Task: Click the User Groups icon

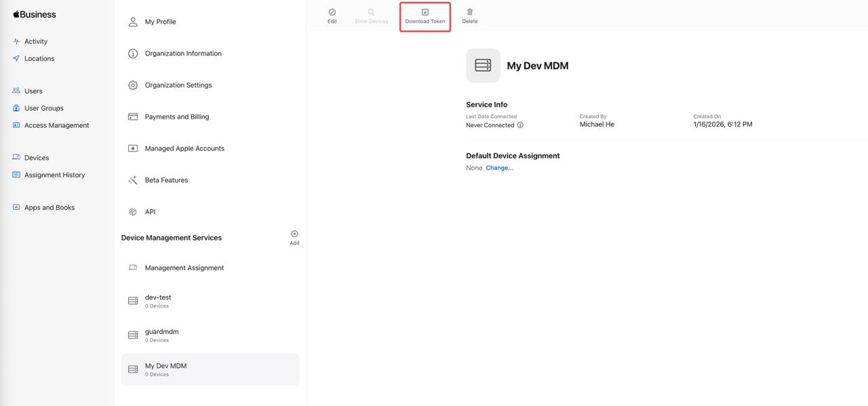Action: pos(16,108)
